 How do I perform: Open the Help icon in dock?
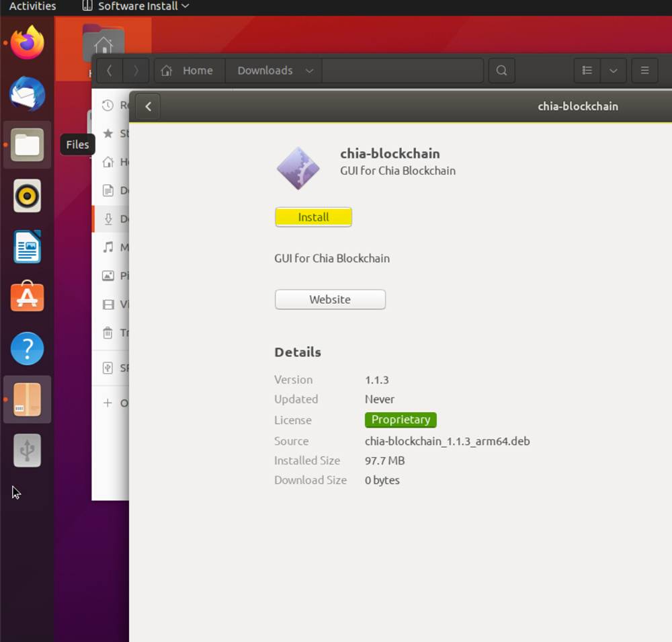point(28,349)
